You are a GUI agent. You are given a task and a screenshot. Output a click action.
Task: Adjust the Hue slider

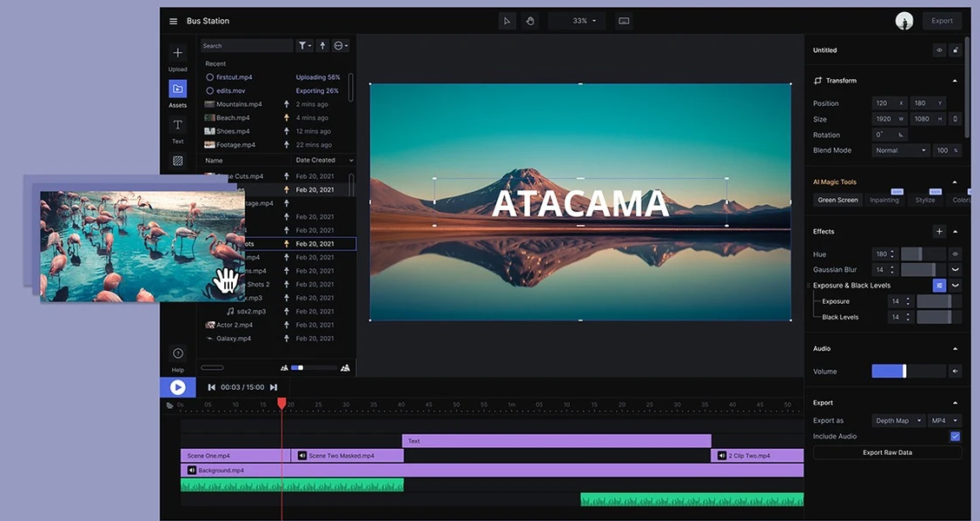(x=924, y=254)
